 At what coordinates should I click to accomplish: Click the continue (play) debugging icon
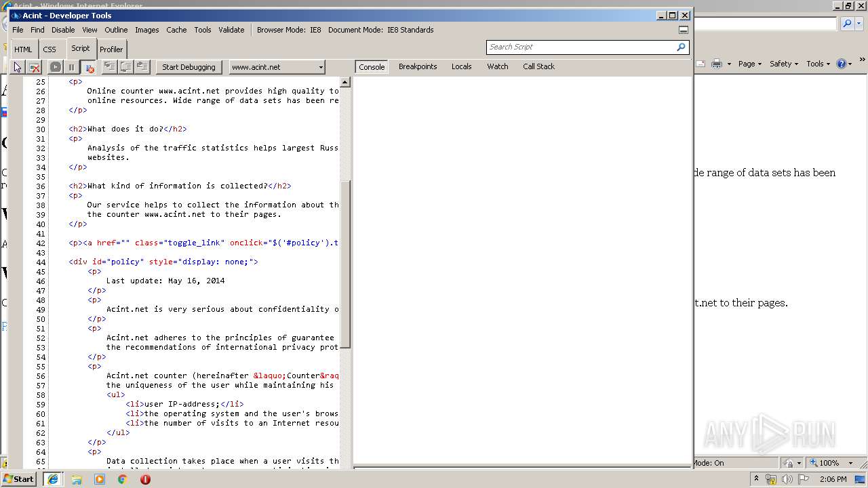point(56,67)
